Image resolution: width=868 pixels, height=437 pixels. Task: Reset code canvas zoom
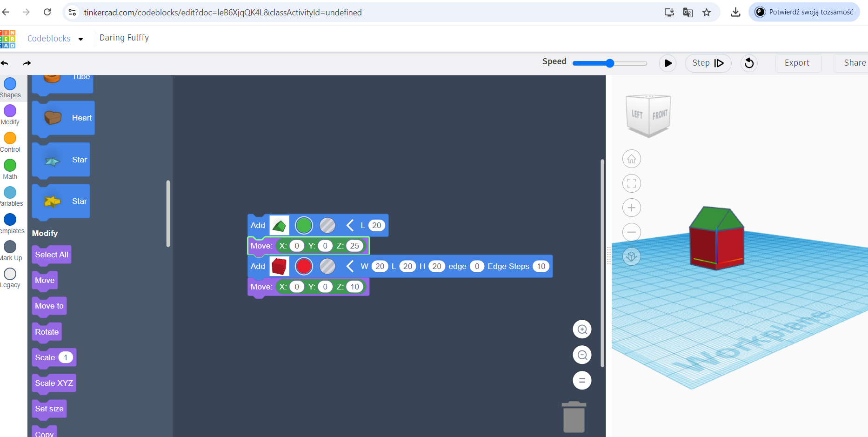click(582, 380)
